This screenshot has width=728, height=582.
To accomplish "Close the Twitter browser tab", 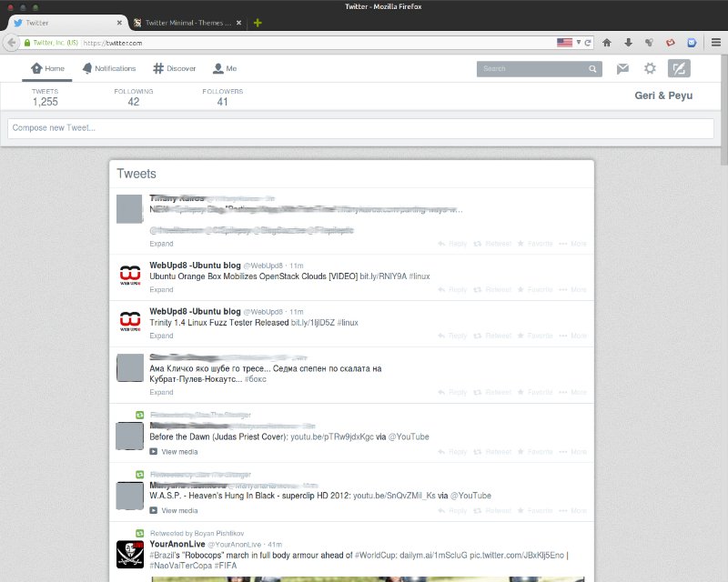I will click(x=119, y=23).
